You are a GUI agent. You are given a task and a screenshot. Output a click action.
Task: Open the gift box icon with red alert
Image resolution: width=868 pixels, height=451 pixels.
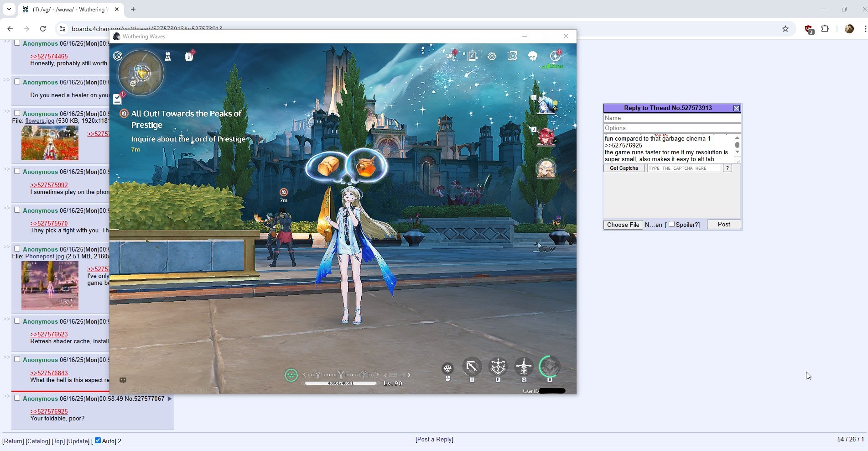click(189, 56)
